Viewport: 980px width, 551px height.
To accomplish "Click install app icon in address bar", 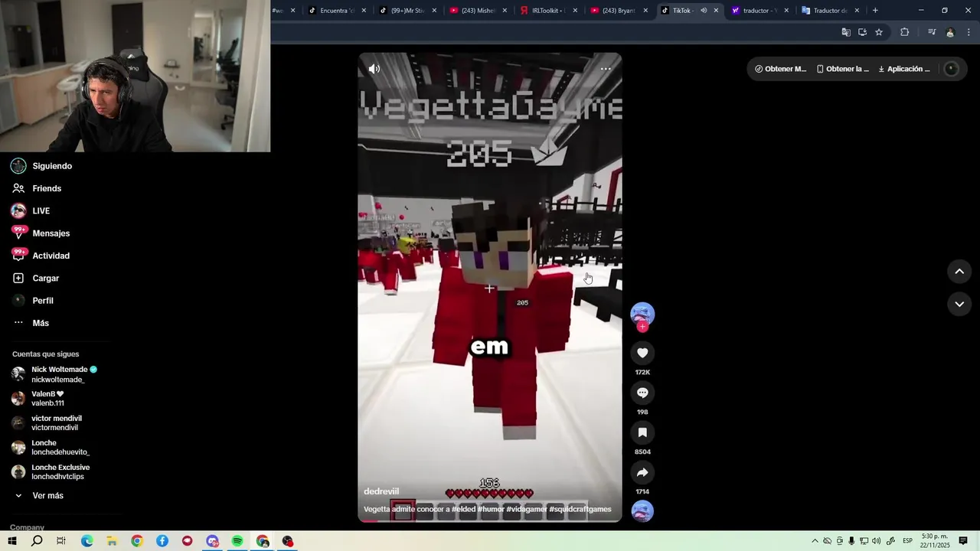I will click(862, 32).
